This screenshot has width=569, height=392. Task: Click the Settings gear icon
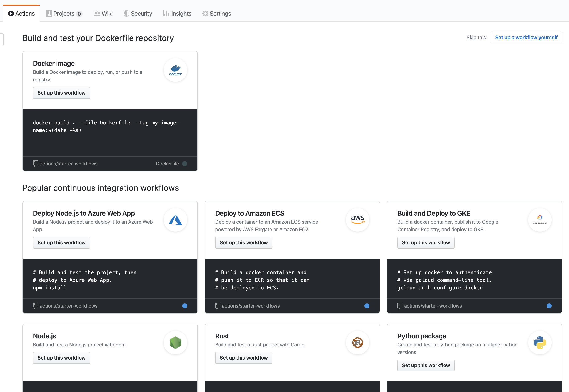(x=205, y=14)
